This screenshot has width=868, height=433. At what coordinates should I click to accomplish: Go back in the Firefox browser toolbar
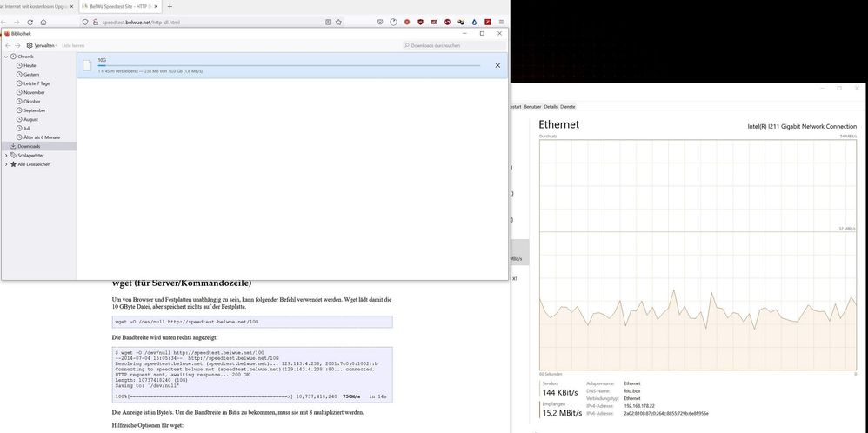coord(3,22)
